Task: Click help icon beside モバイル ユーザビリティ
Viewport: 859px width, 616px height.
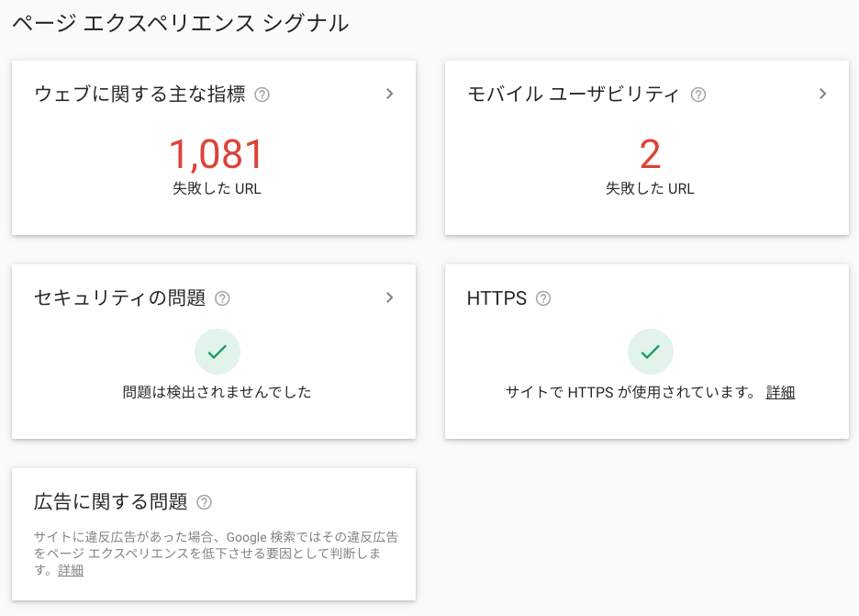Action: click(697, 95)
